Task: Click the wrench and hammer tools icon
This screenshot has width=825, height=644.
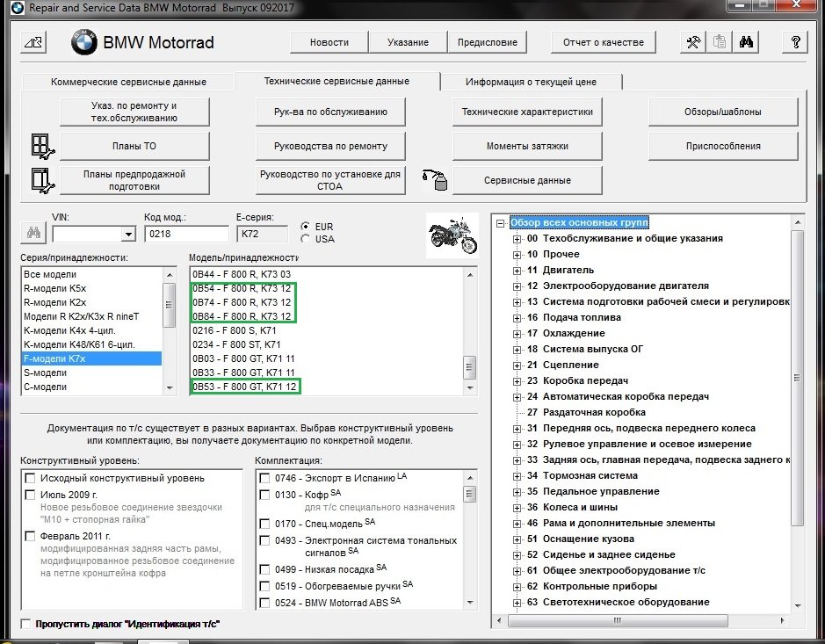Action: pyautogui.click(x=694, y=42)
